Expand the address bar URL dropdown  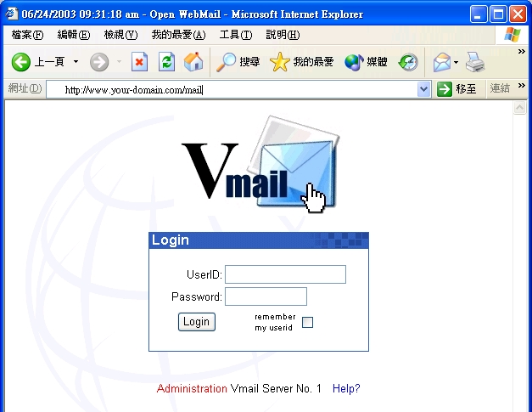coord(423,89)
